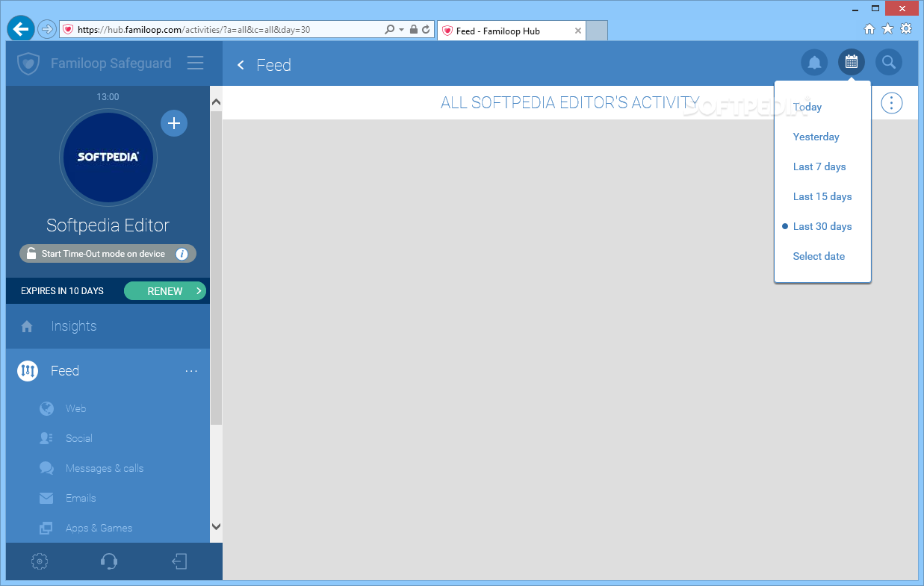
Task: Click the address bar search dropdown arrow
Action: (401, 30)
